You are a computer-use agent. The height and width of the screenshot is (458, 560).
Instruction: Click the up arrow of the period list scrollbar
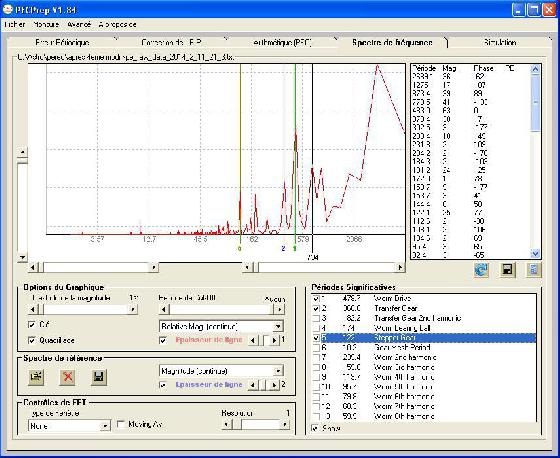(x=535, y=69)
